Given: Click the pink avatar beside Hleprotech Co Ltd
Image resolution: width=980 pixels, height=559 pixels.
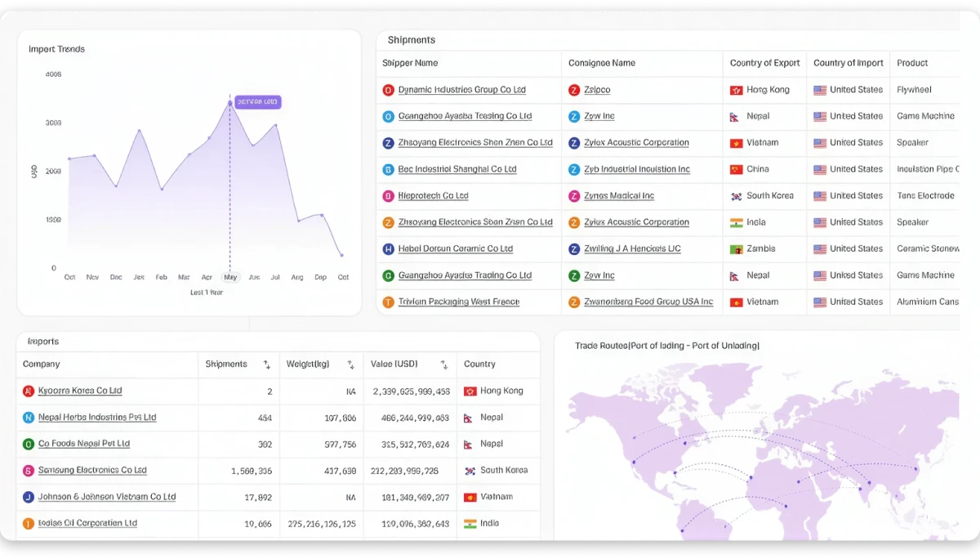Looking at the screenshot, I should [389, 196].
